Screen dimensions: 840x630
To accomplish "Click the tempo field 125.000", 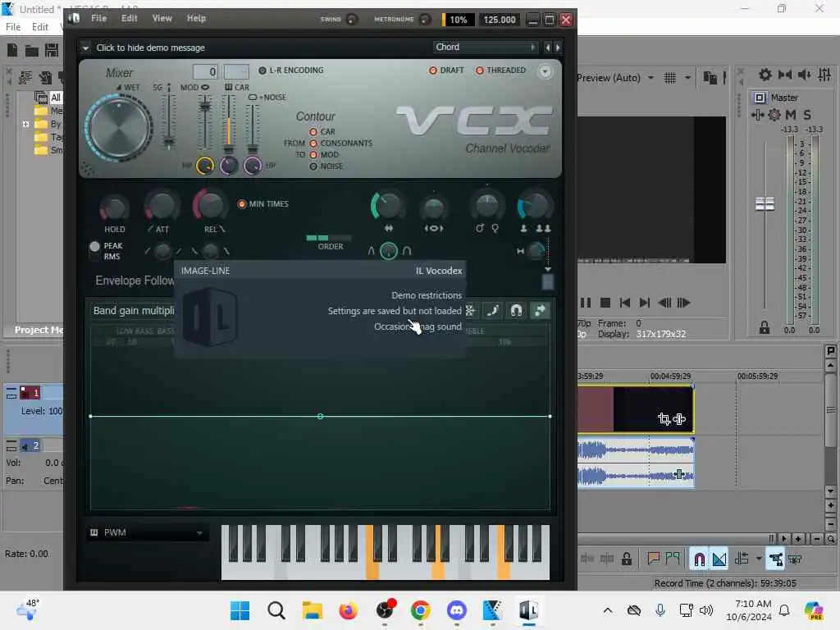I will (500, 20).
